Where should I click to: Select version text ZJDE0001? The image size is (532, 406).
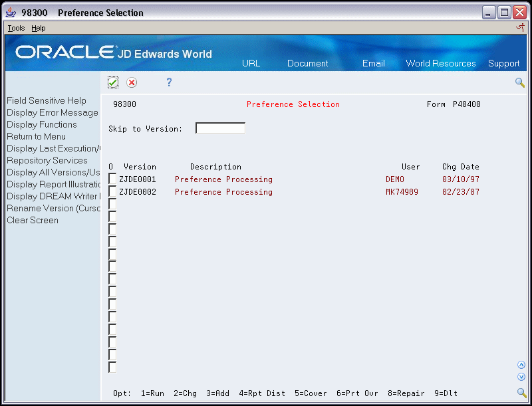(138, 179)
